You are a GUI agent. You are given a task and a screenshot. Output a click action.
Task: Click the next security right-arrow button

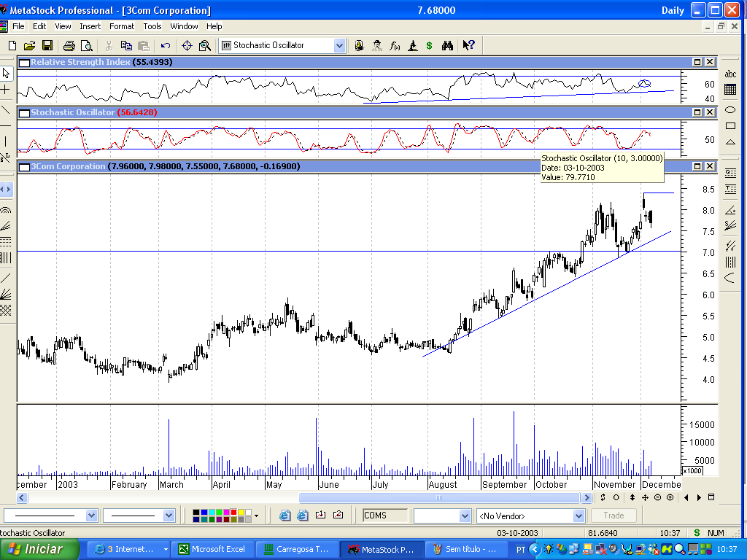click(x=699, y=497)
